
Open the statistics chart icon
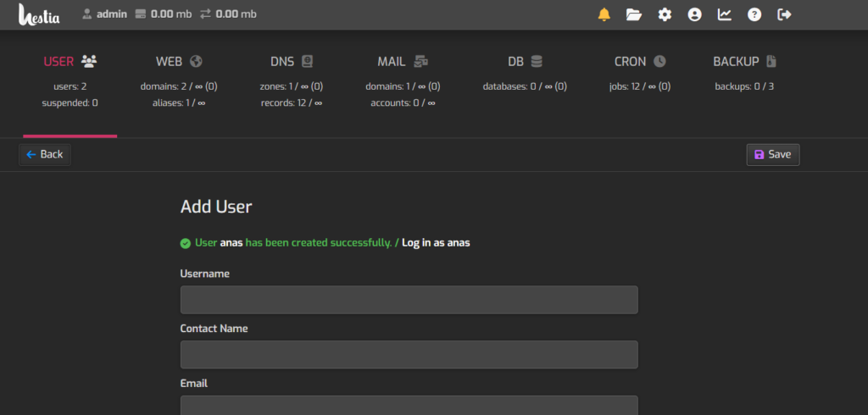coord(725,14)
